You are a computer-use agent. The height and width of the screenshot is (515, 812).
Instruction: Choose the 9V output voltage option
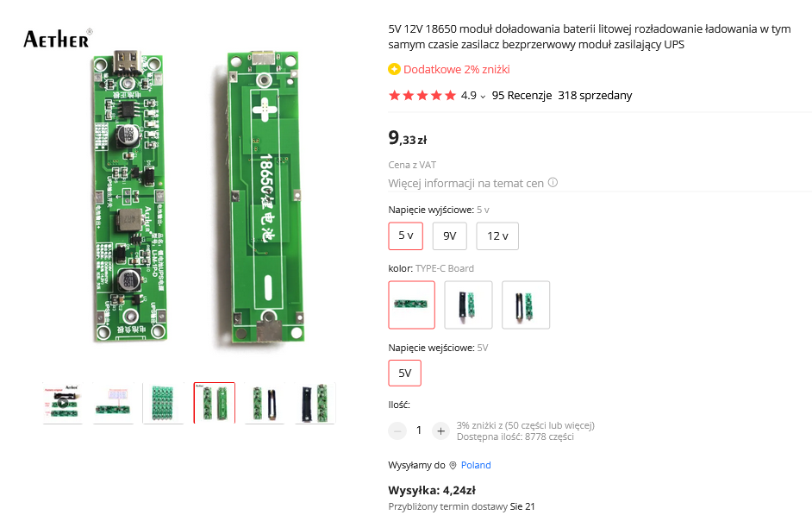pos(450,236)
